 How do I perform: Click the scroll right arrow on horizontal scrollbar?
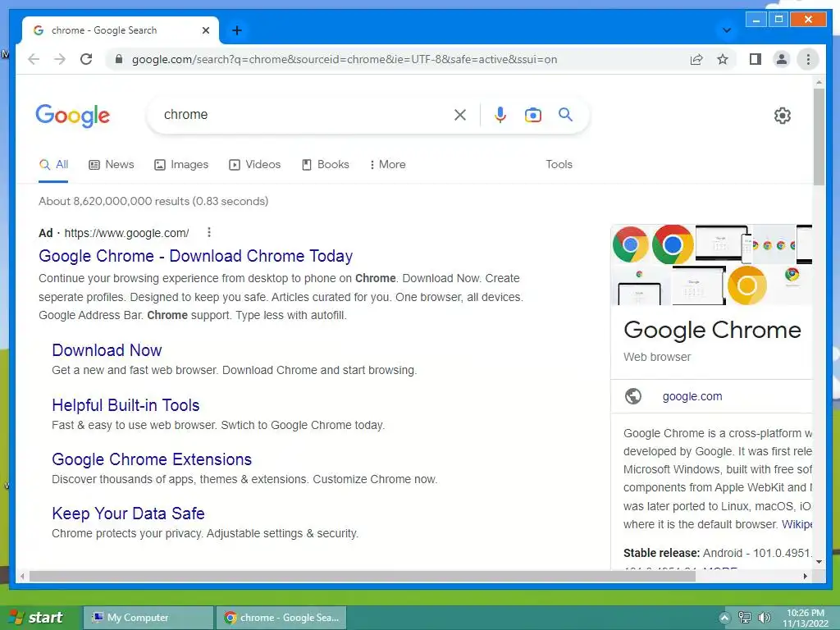pyautogui.click(x=805, y=577)
